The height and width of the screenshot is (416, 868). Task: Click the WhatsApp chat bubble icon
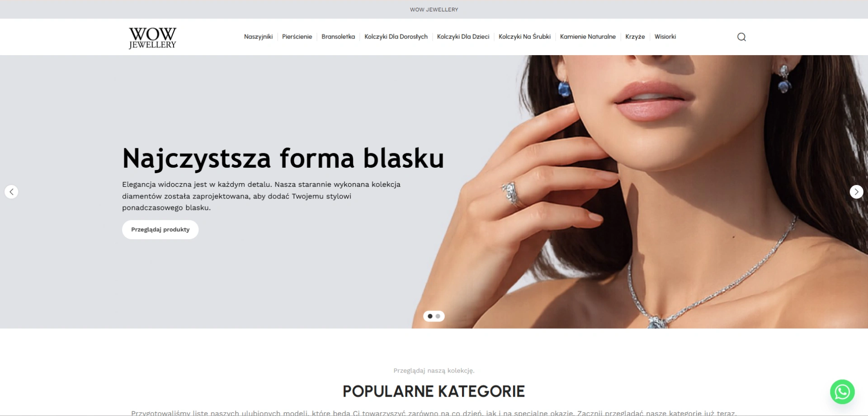pos(842,392)
